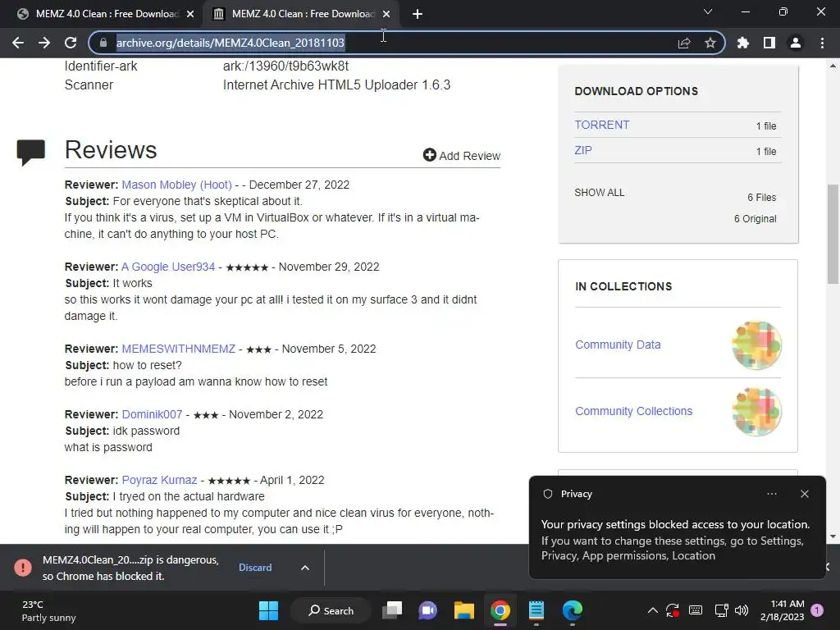Click the dangerous download warning icon

[x=23, y=568]
